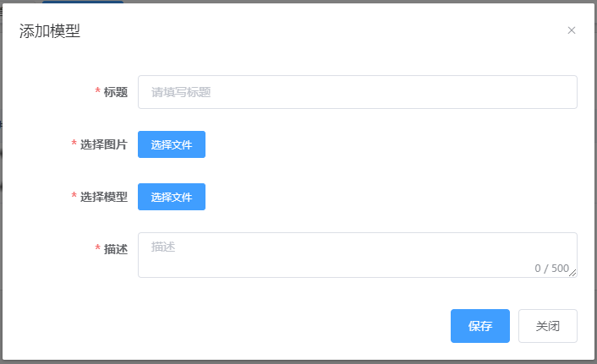Click the red asterisk beside 选择图片
Viewport: 597px width, 364px height.
point(74,143)
